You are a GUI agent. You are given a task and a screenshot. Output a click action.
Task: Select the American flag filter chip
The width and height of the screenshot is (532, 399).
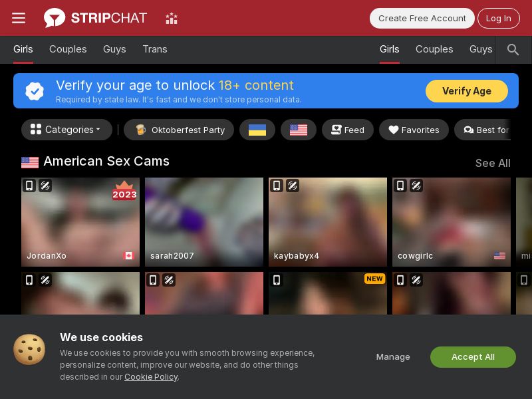coord(299,130)
